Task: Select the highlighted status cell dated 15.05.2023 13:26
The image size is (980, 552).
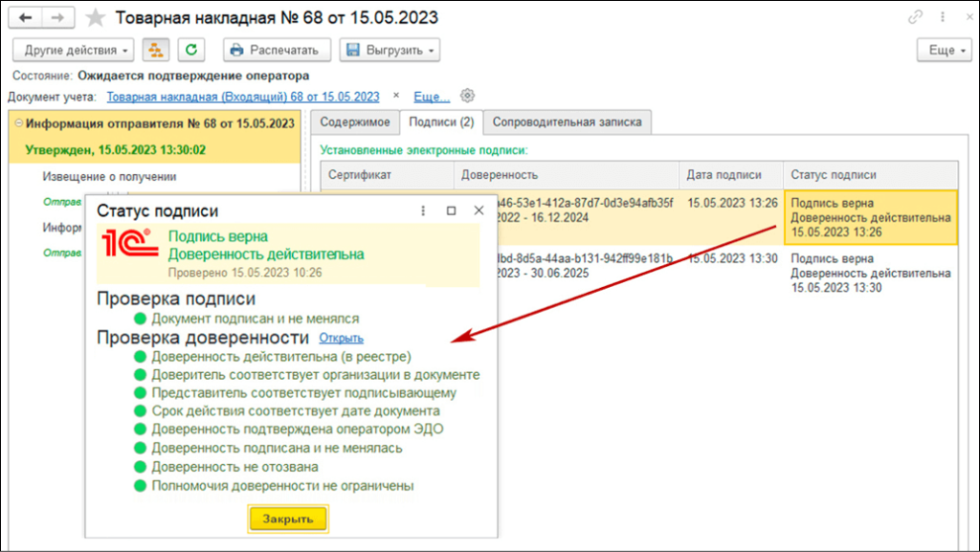Action: tap(871, 217)
